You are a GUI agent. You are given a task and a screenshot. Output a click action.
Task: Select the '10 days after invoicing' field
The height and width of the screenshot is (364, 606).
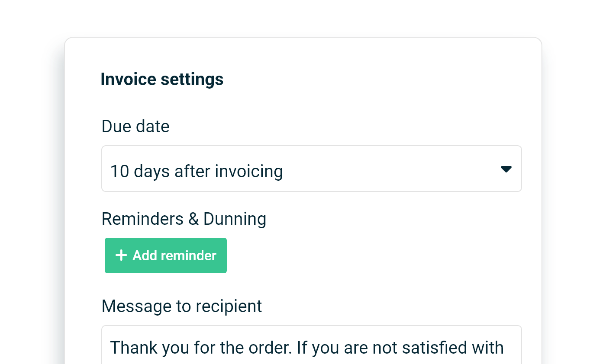312,169
